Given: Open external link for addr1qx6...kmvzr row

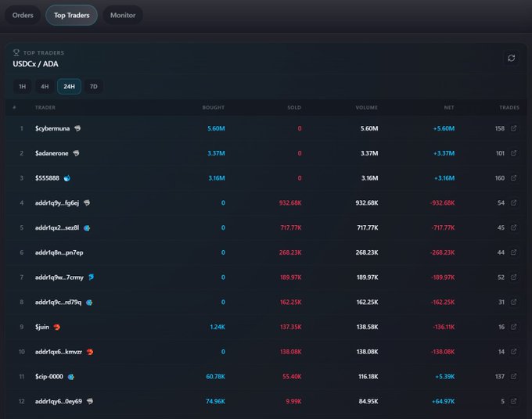Looking at the screenshot, I should [x=514, y=352].
